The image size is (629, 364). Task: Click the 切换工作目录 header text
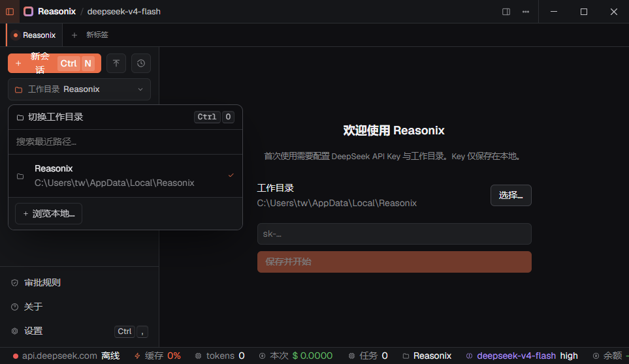click(x=56, y=117)
